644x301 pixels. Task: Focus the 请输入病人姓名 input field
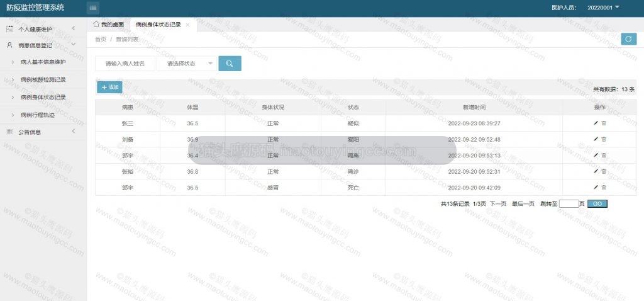coord(125,64)
